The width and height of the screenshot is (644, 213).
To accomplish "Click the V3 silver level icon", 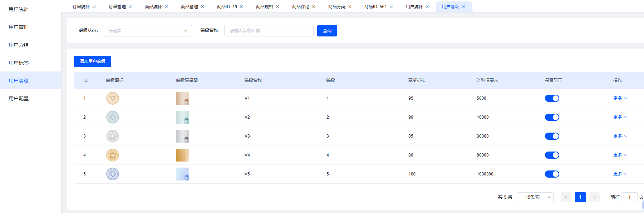I will coord(112,136).
